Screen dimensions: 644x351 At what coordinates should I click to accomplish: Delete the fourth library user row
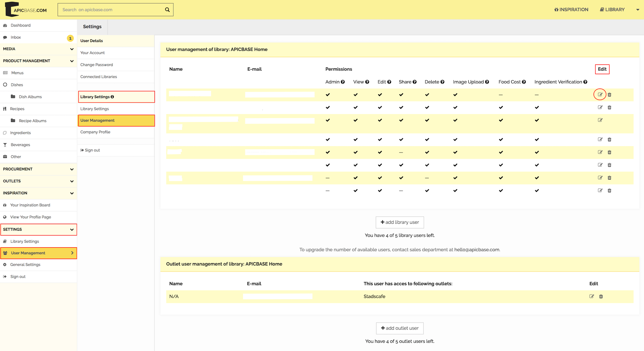610,139
